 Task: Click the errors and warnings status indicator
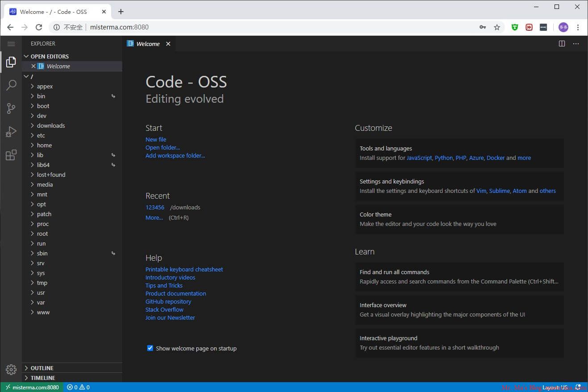79,387
